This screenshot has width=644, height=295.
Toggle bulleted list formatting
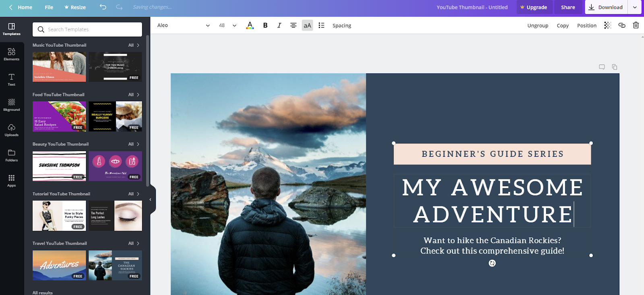pyautogui.click(x=321, y=25)
